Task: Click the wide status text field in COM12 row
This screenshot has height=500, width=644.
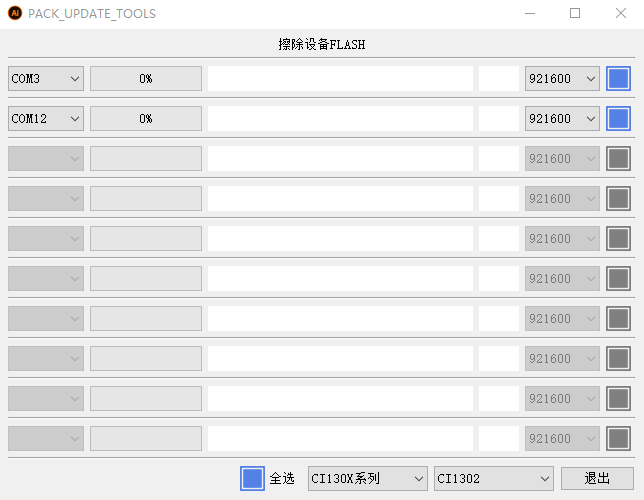Action: point(340,119)
